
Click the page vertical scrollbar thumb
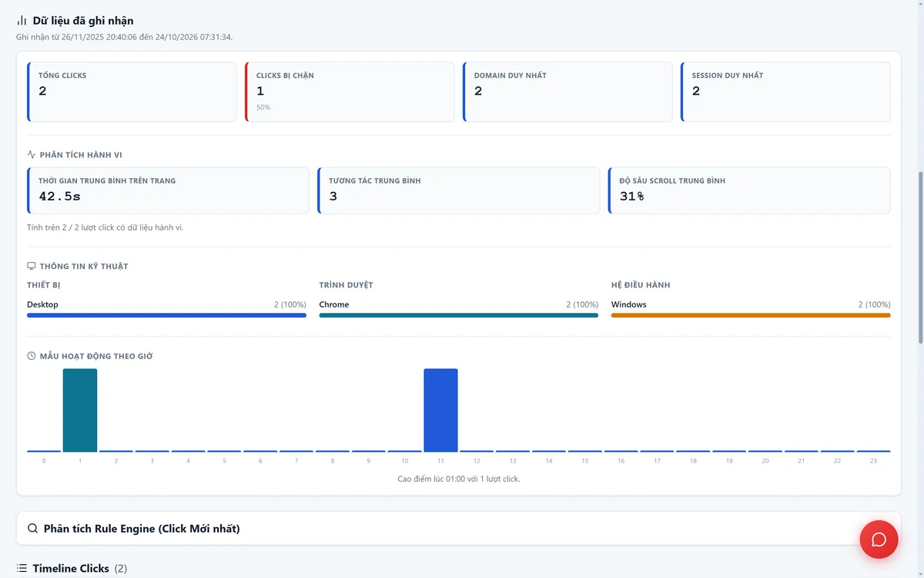(920, 258)
